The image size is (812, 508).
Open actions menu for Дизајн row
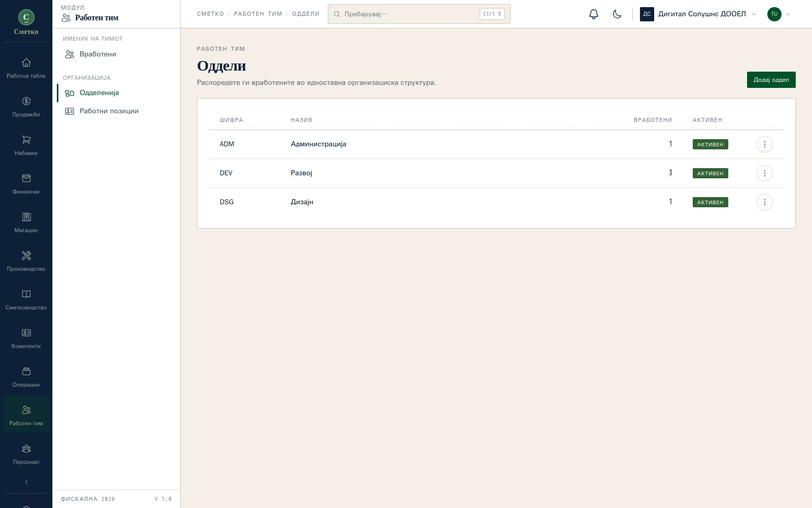(x=764, y=202)
